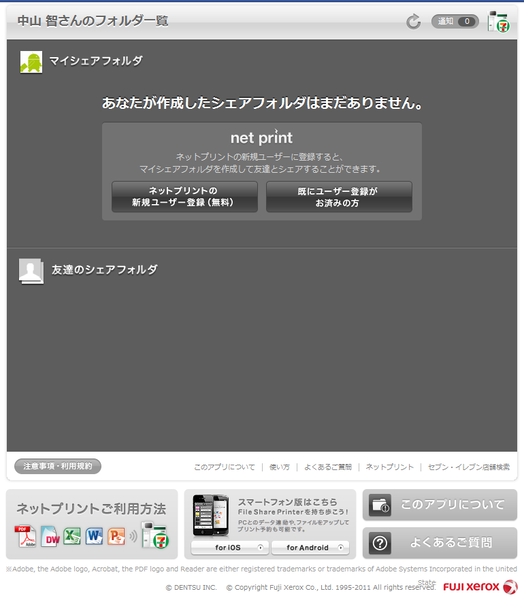Click ネットプリントの新規ユーザー登録(無料) button
Image resolution: width=524 pixels, height=600 pixels.
click(x=184, y=197)
